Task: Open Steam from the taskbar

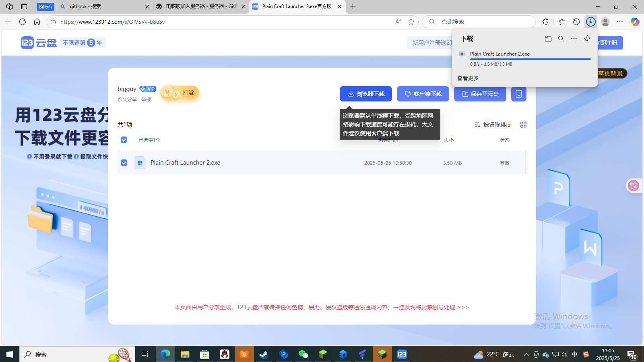Action: pos(264,354)
